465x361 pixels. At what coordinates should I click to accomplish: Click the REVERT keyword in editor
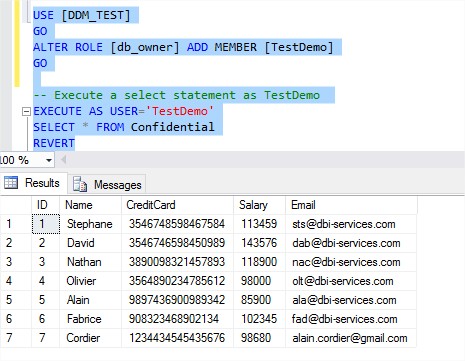[x=54, y=143]
